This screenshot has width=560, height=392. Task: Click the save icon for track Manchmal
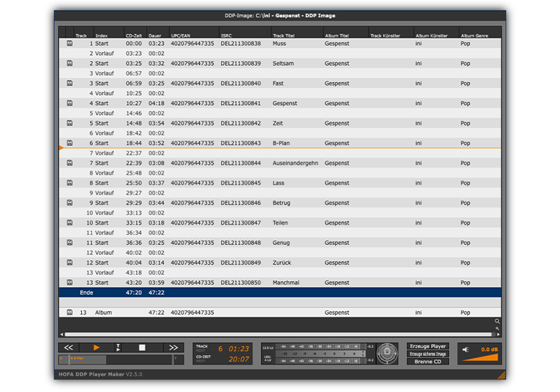pyautogui.click(x=69, y=282)
